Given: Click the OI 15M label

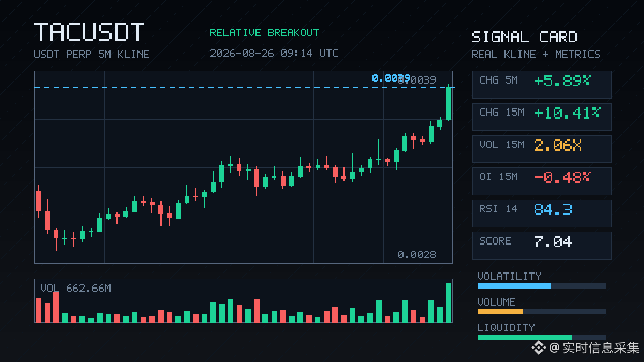Looking at the screenshot, I should click(x=499, y=177).
